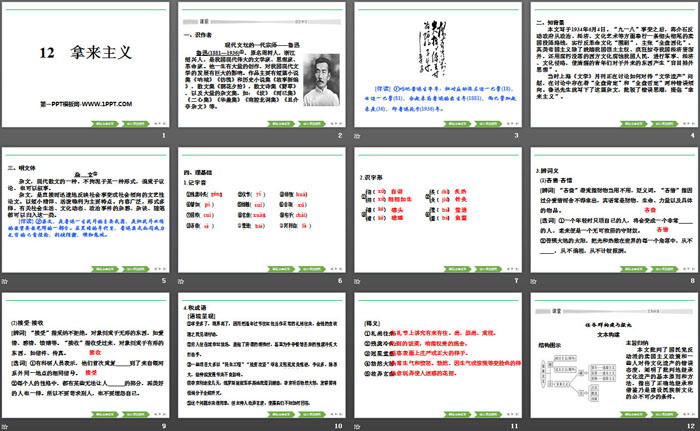Viewport: 700px width, 431px height.
Task: Click the animation star icon under slide 9
Action: coord(5,427)
